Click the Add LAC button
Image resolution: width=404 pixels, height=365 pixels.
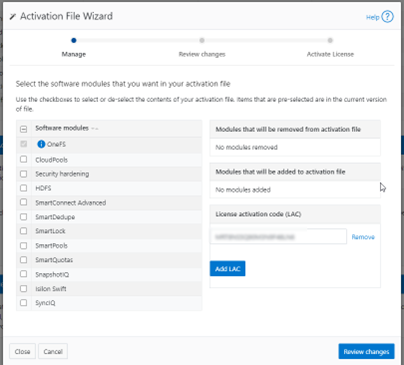tap(228, 269)
